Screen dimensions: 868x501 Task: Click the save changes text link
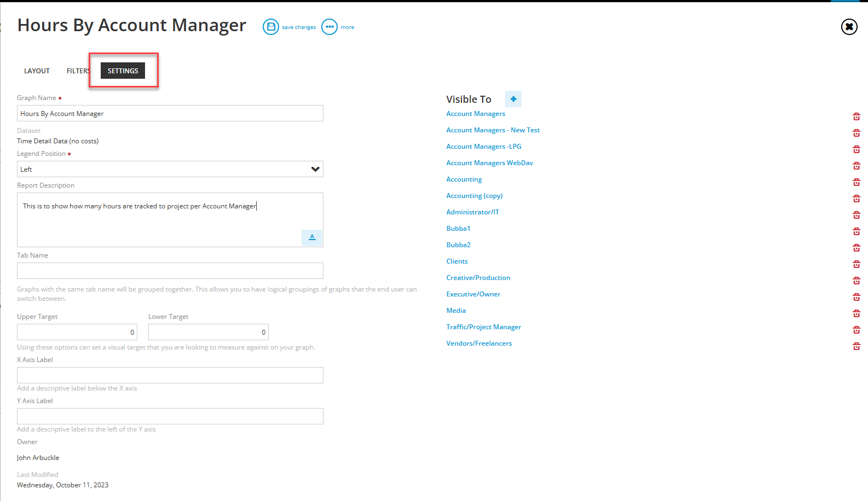299,27
